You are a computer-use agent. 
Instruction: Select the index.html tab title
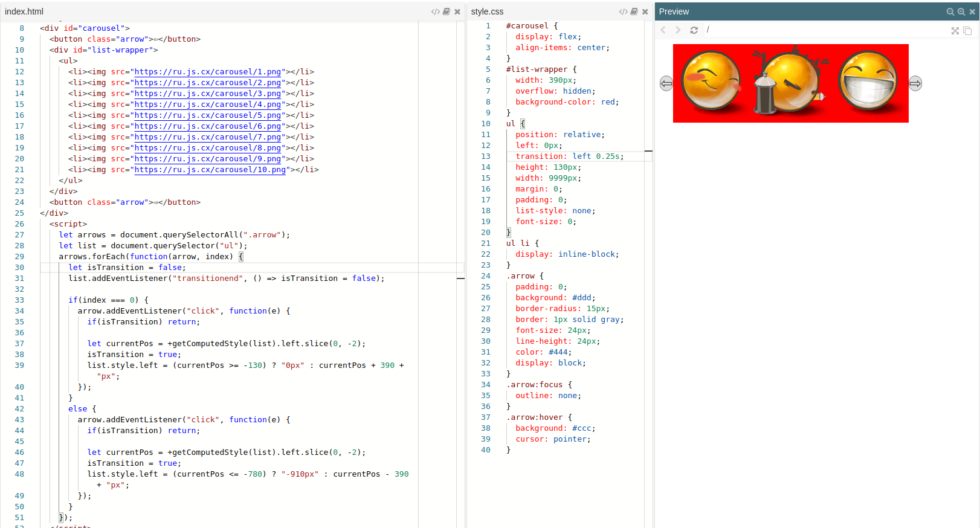[24, 11]
